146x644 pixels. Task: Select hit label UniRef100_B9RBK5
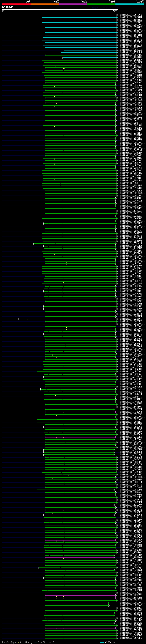pos(131,20)
